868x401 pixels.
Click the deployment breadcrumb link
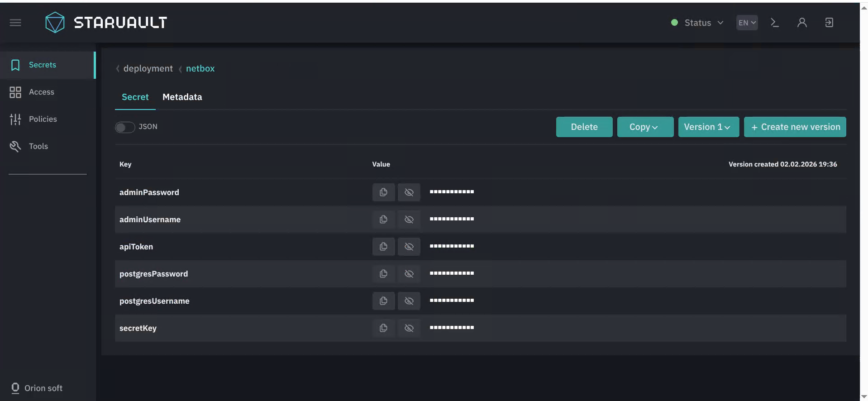pyautogui.click(x=148, y=69)
